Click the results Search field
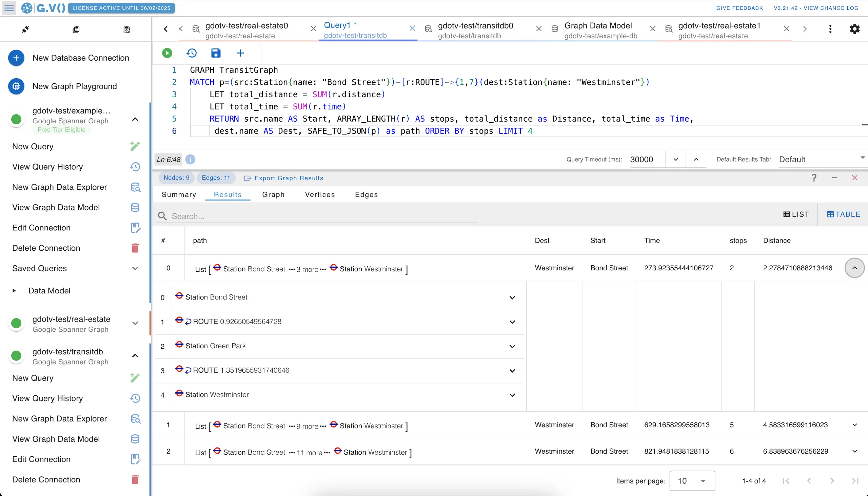The width and height of the screenshot is (868, 496). (317, 216)
